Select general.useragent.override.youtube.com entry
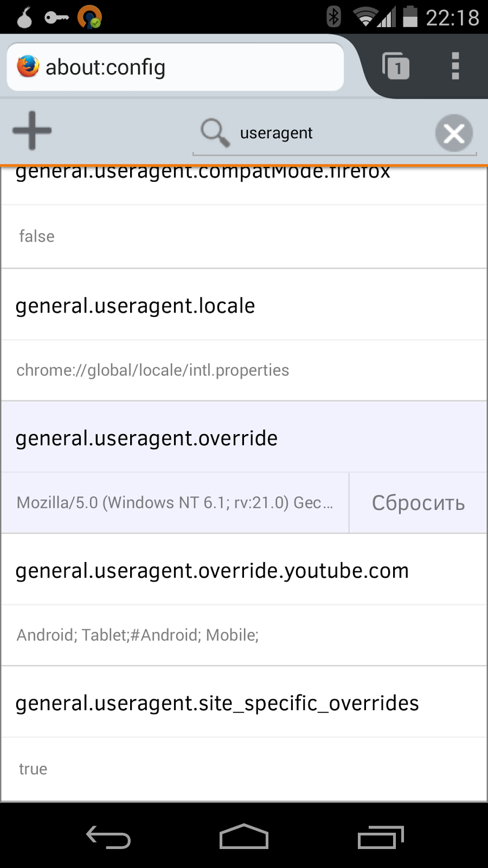The width and height of the screenshot is (488, 868). pyautogui.click(x=244, y=570)
